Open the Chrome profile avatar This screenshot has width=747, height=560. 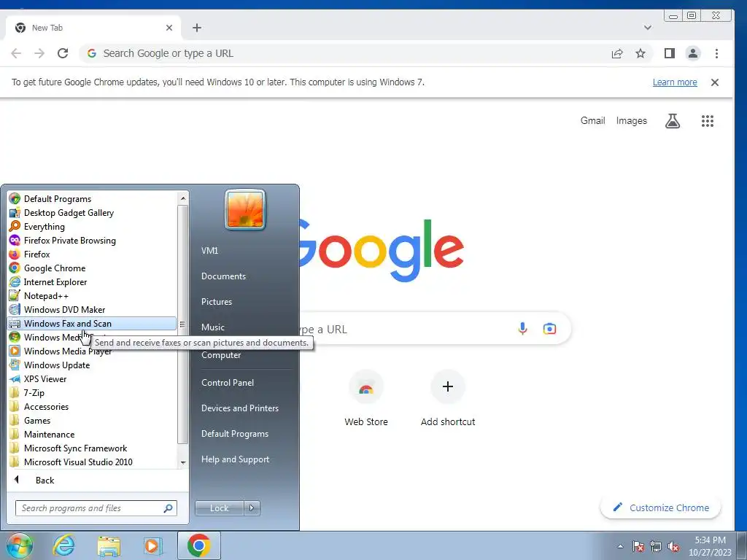click(693, 53)
